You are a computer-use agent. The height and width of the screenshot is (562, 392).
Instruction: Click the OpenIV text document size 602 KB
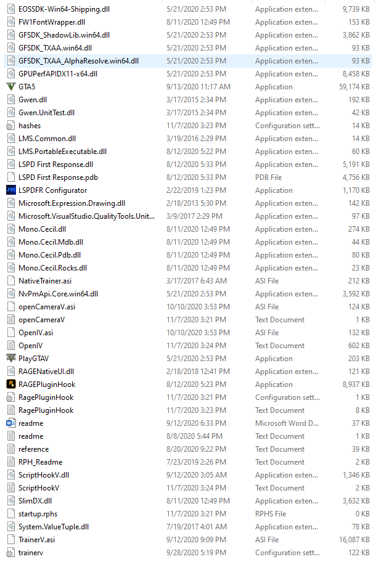coord(359,346)
